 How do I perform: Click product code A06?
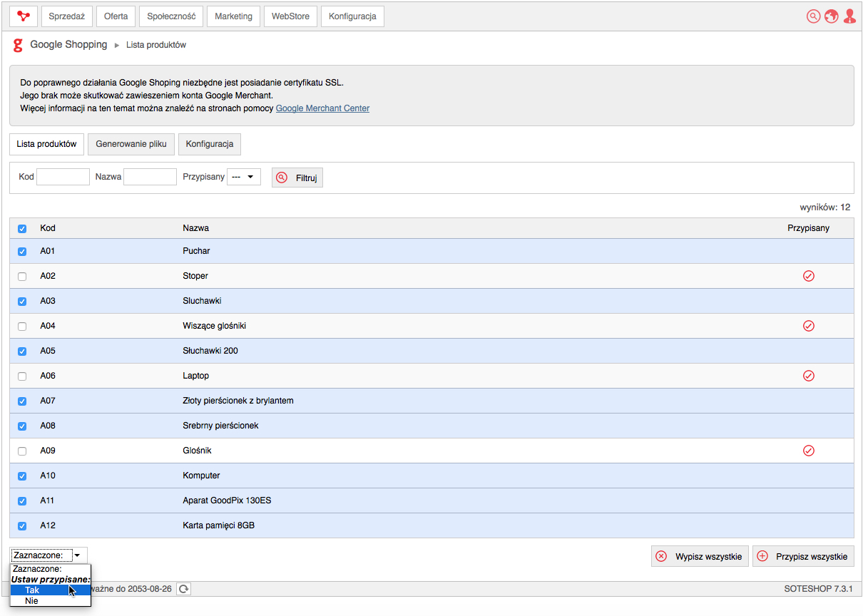[48, 376]
